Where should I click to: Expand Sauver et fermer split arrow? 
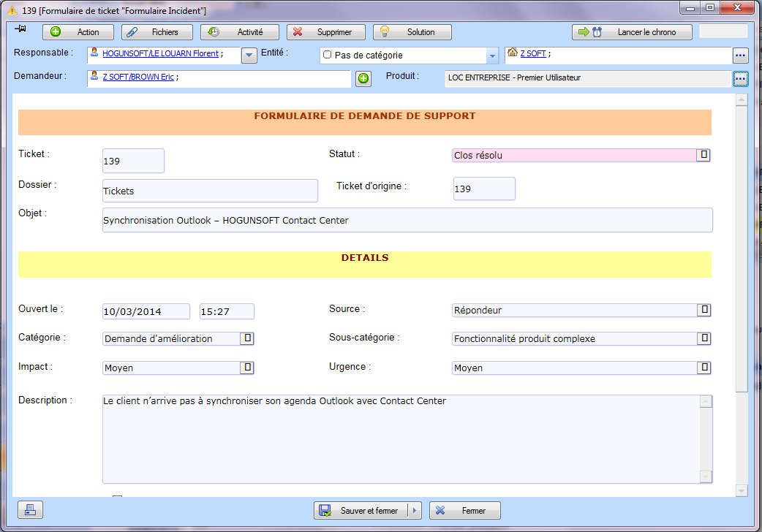(415, 511)
